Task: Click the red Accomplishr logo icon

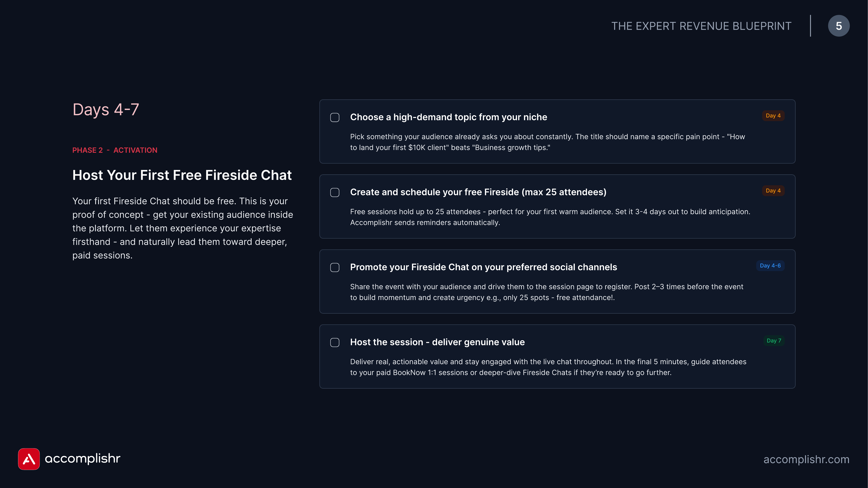Action: click(29, 459)
